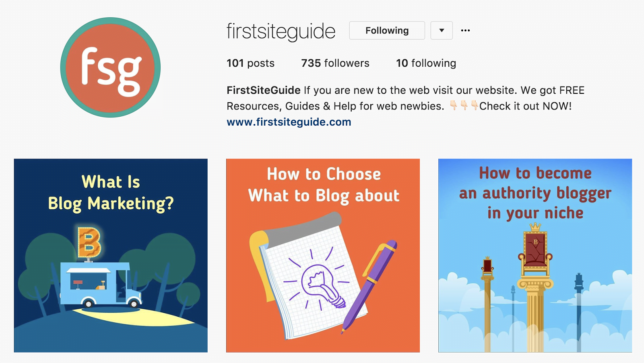Click the 101 posts count

[x=250, y=63]
